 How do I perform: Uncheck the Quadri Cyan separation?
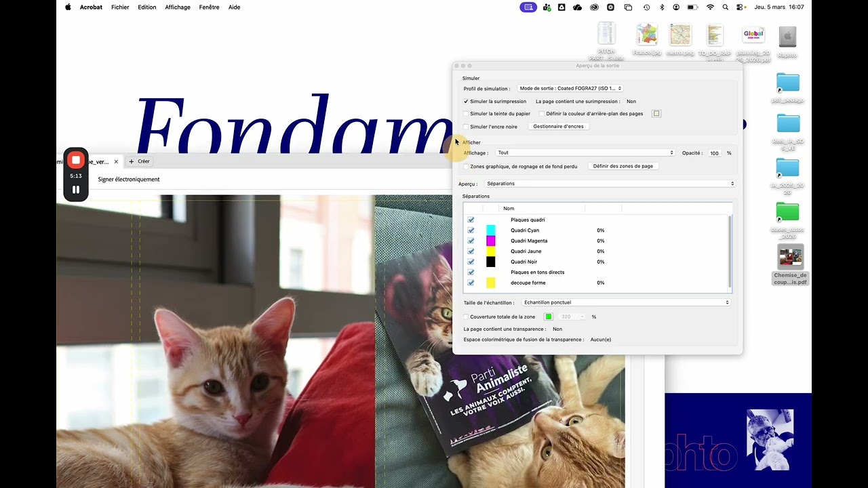point(471,230)
